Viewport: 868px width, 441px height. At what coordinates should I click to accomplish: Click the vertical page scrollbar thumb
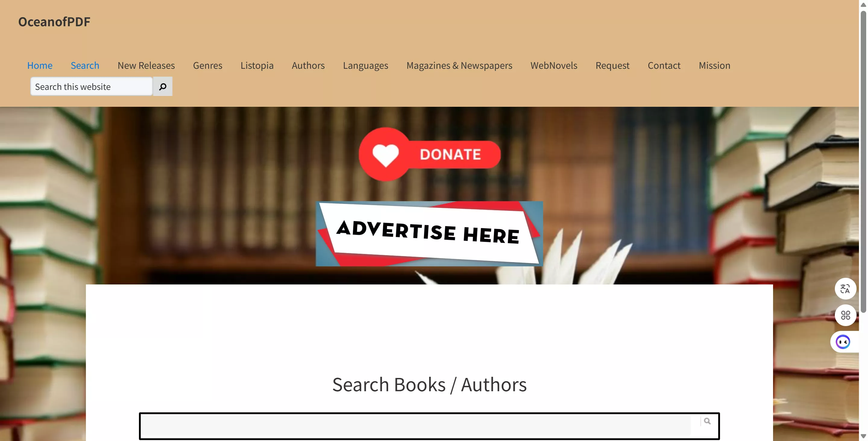[863, 162]
